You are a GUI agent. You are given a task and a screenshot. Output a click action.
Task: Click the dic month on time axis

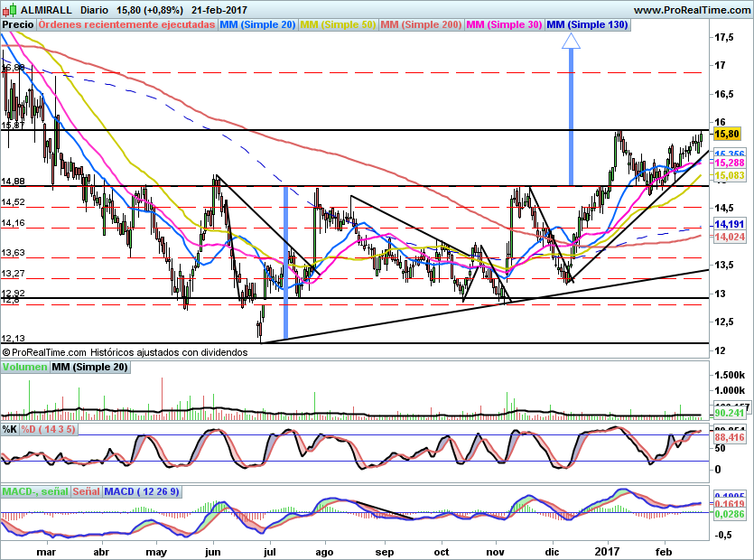[x=553, y=552]
